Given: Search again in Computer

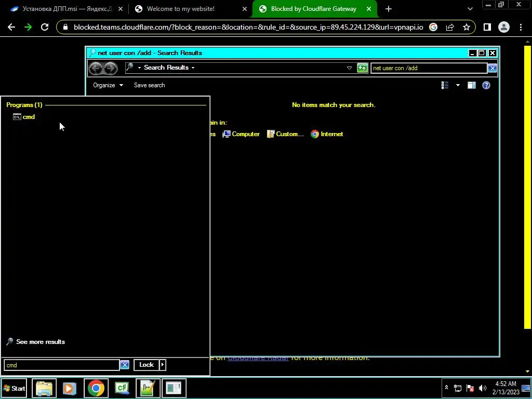Looking at the screenshot, I should [x=241, y=134].
